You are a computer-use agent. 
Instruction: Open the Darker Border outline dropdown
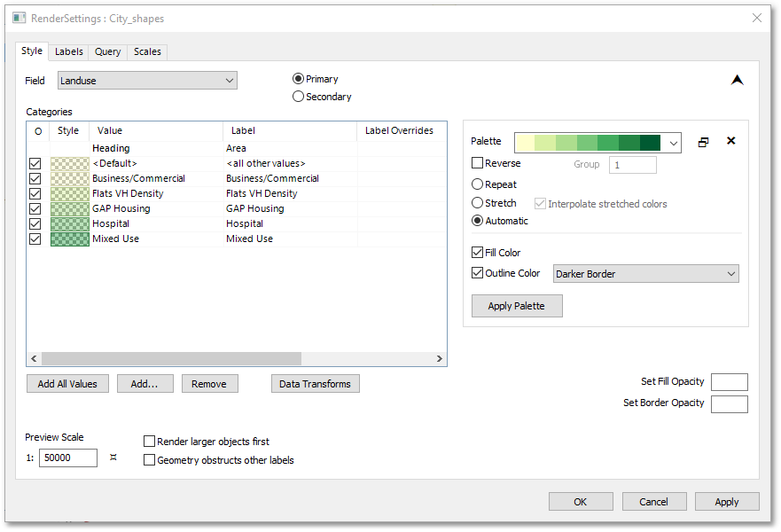(646, 273)
